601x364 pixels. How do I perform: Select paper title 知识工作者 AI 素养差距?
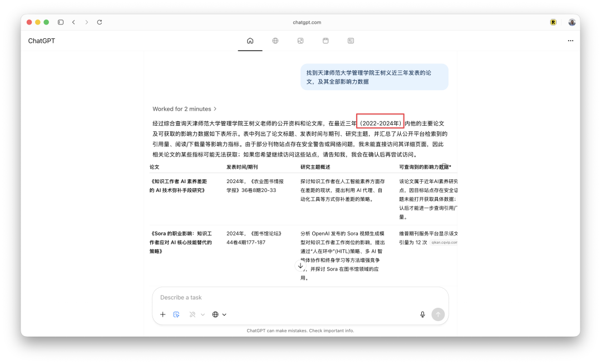click(x=178, y=186)
